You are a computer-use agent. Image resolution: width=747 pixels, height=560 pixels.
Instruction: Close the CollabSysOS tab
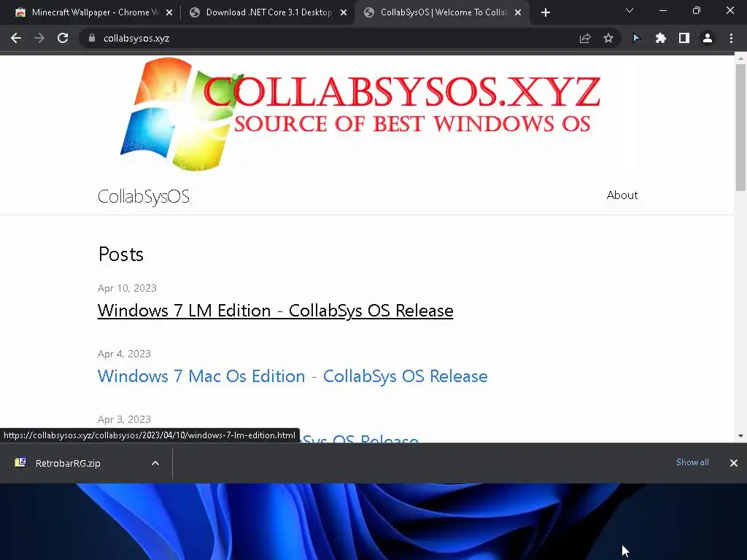point(518,13)
